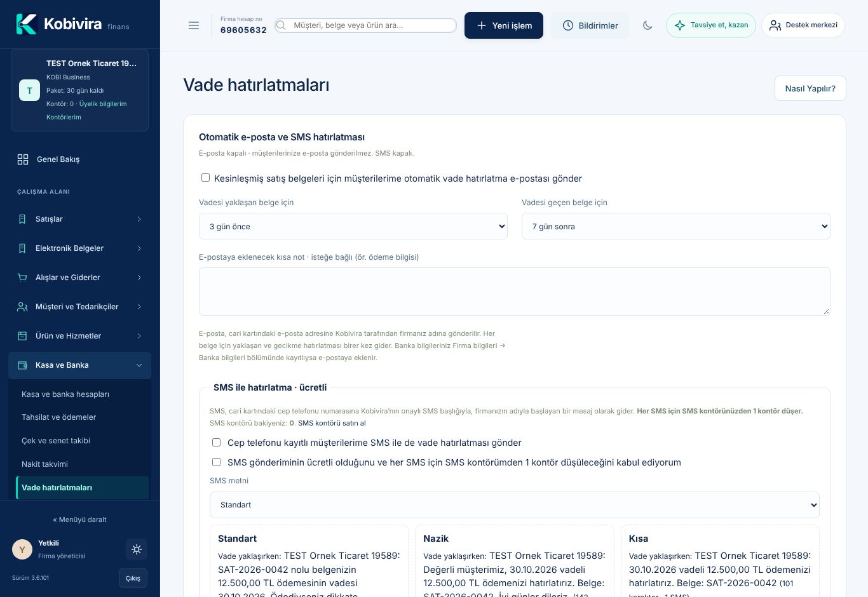Screen dimensions: 868x597
Task: Toggle the hamburger menu icon
Action: (x=194, y=25)
